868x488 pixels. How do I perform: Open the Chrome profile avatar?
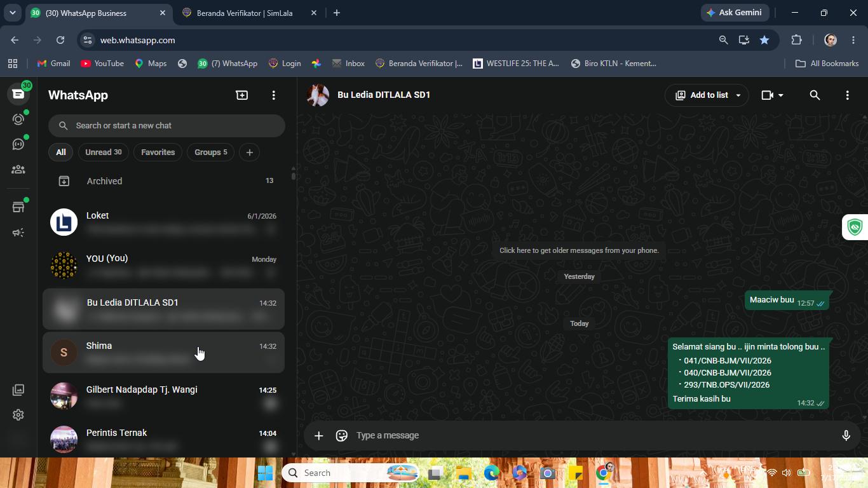coord(830,40)
